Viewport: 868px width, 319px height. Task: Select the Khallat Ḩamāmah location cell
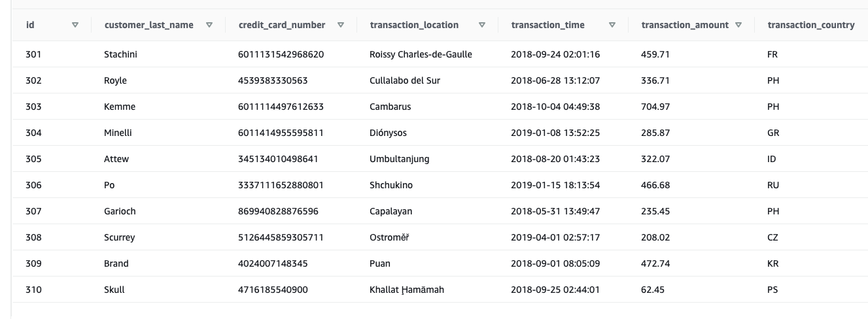[407, 290]
